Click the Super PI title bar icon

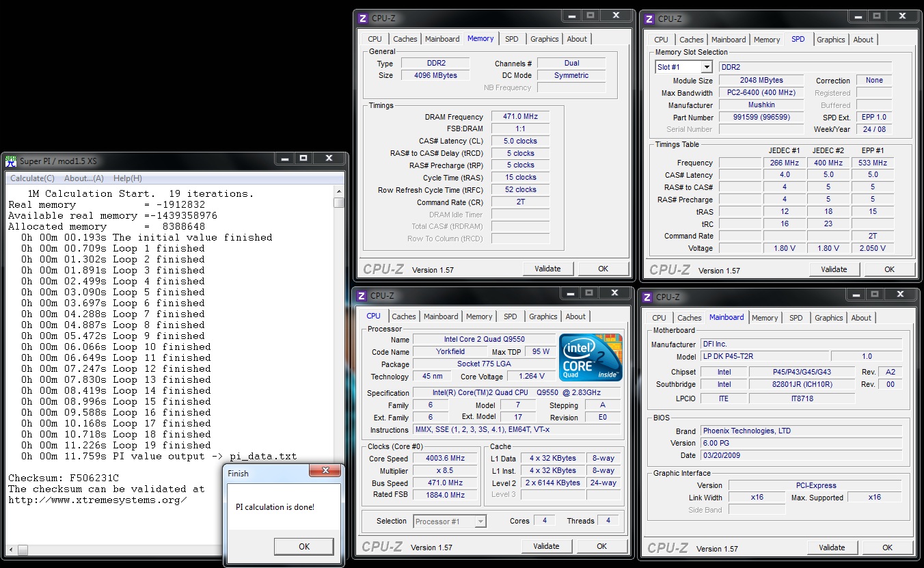pyautogui.click(x=11, y=161)
